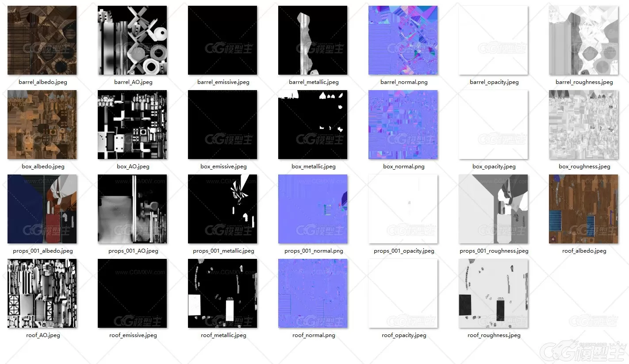Click the file name roof_AO.jpeg

pyautogui.click(x=43, y=335)
